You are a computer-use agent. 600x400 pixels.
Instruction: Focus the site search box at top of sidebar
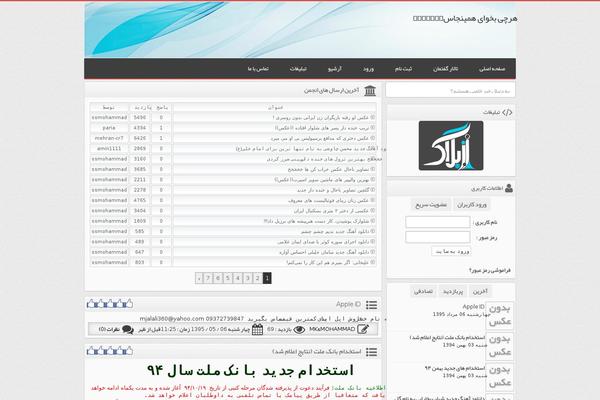coord(450,91)
